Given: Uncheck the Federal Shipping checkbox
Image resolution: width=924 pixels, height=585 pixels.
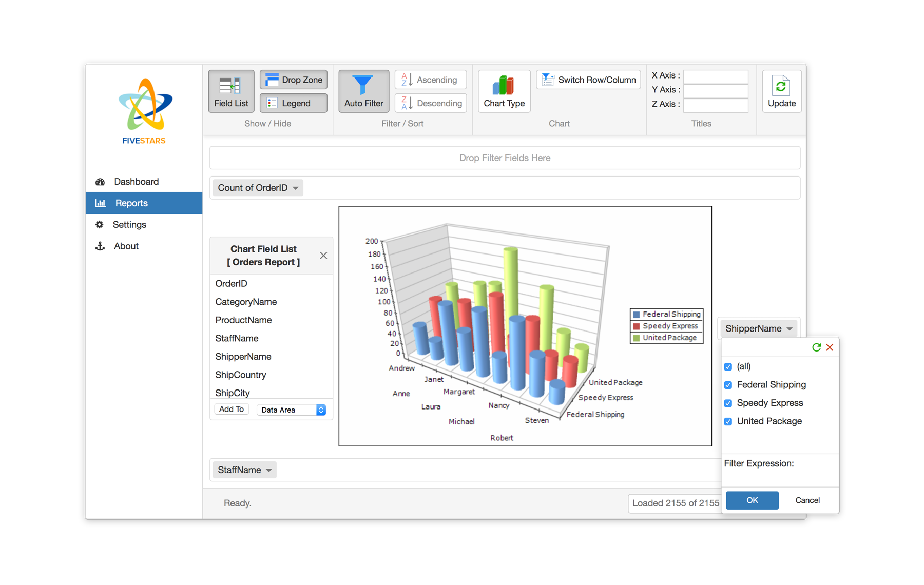Looking at the screenshot, I should (728, 385).
